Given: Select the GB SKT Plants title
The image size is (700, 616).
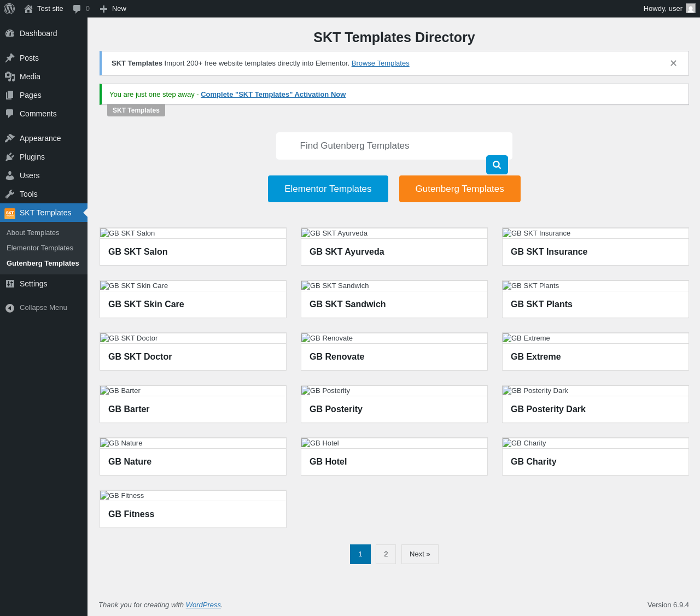Looking at the screenshot, I should (x=541, y=304).
